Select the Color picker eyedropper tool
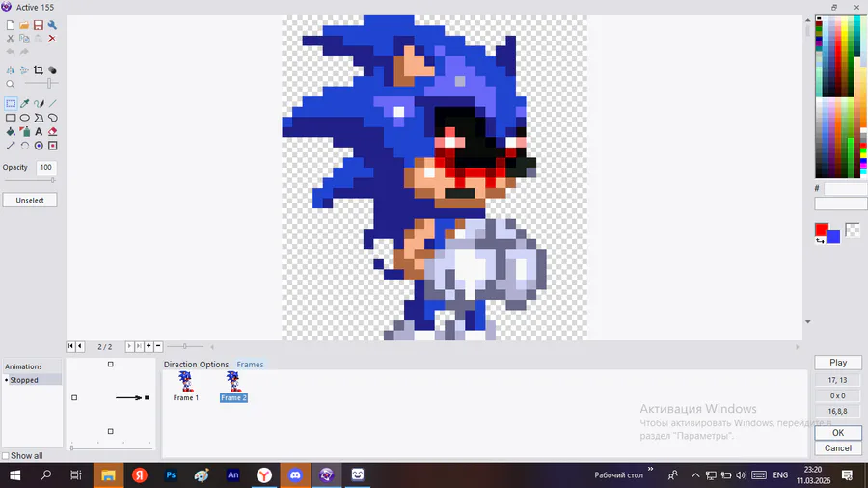The image size is (868, 488). [x=24, y=103]
